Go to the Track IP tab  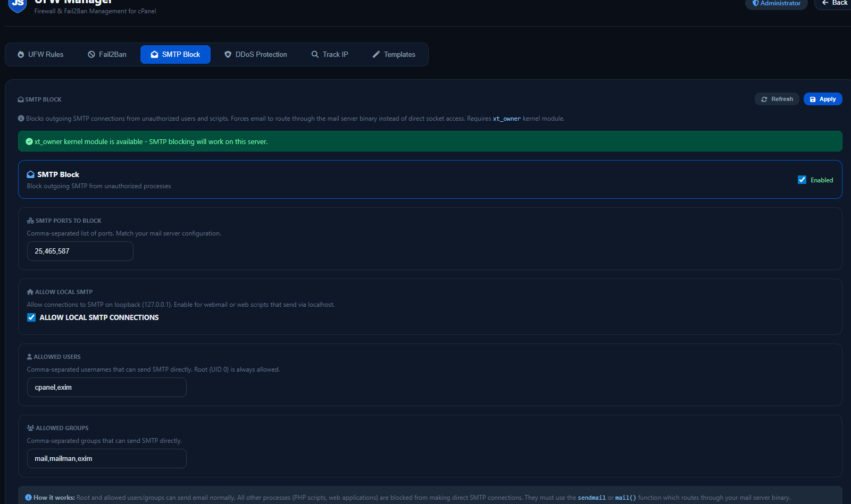(330, 54)
